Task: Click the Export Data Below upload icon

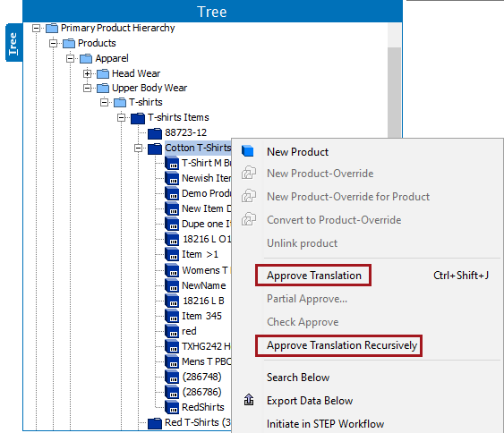Action: tap(249, 400)
